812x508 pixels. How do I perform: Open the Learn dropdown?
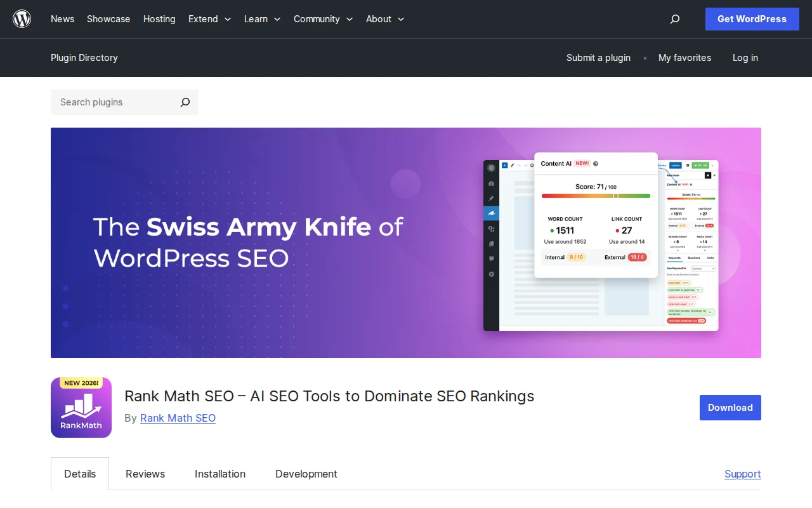click(262, 19)
